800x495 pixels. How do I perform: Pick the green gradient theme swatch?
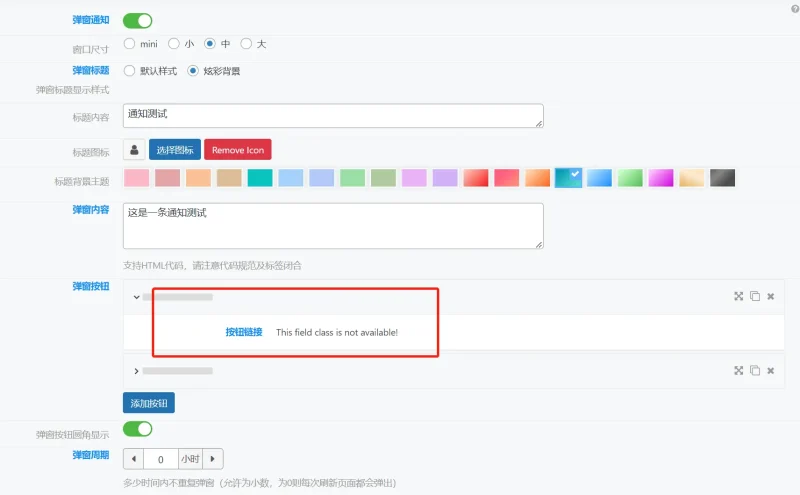630,178
